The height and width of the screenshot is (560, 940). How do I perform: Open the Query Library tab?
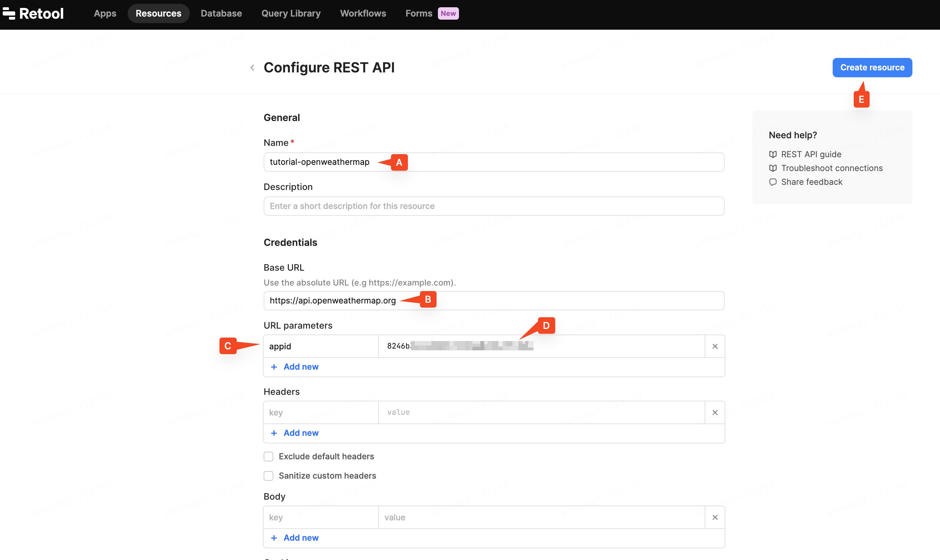(x=291, y=13)
